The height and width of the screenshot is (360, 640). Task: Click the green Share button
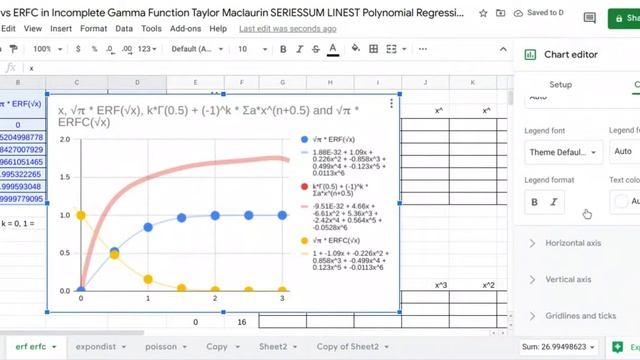click(x=624, y=18)
